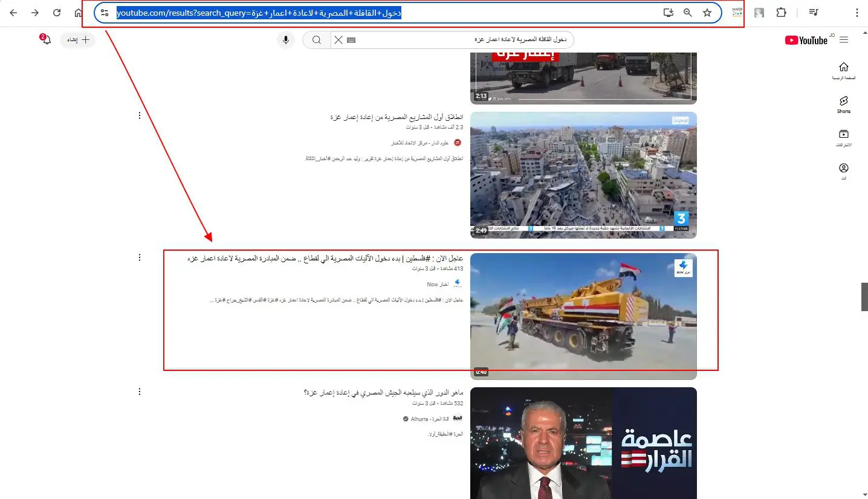Open three-dot menu for Alhurra video result

click(x=140, y=391)
